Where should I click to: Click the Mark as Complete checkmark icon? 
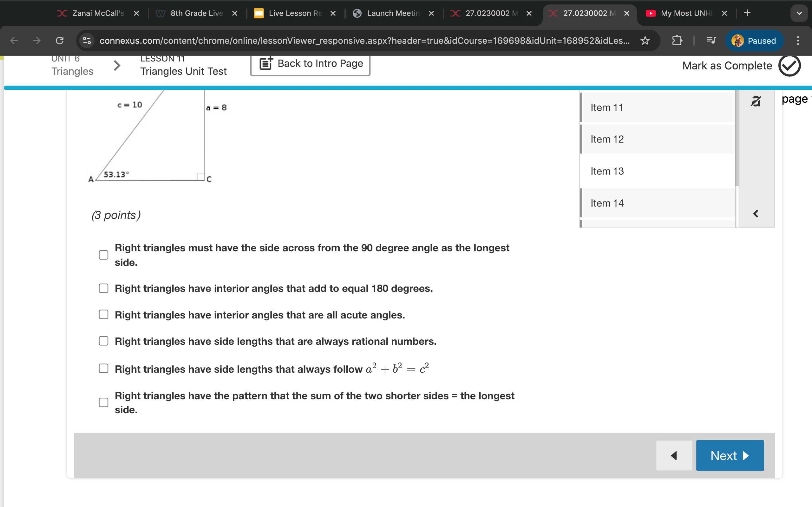790,66
